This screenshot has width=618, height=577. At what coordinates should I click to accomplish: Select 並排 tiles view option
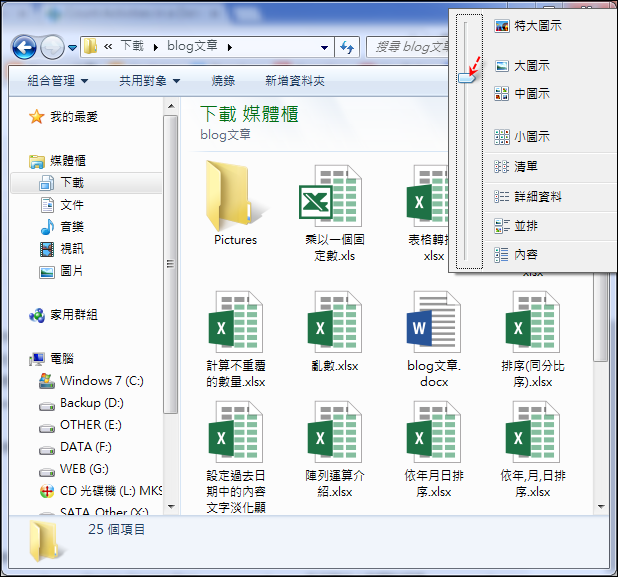(516, 226)
